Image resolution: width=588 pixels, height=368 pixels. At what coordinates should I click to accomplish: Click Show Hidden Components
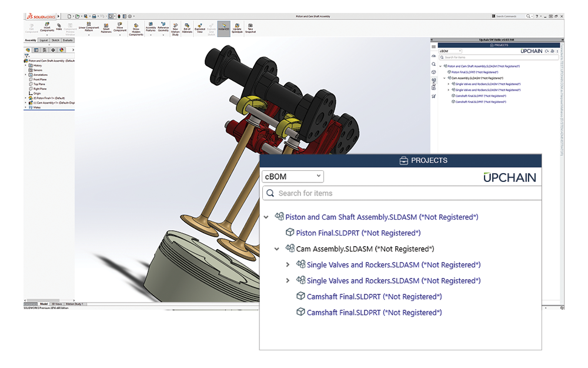tap(136, 29)
